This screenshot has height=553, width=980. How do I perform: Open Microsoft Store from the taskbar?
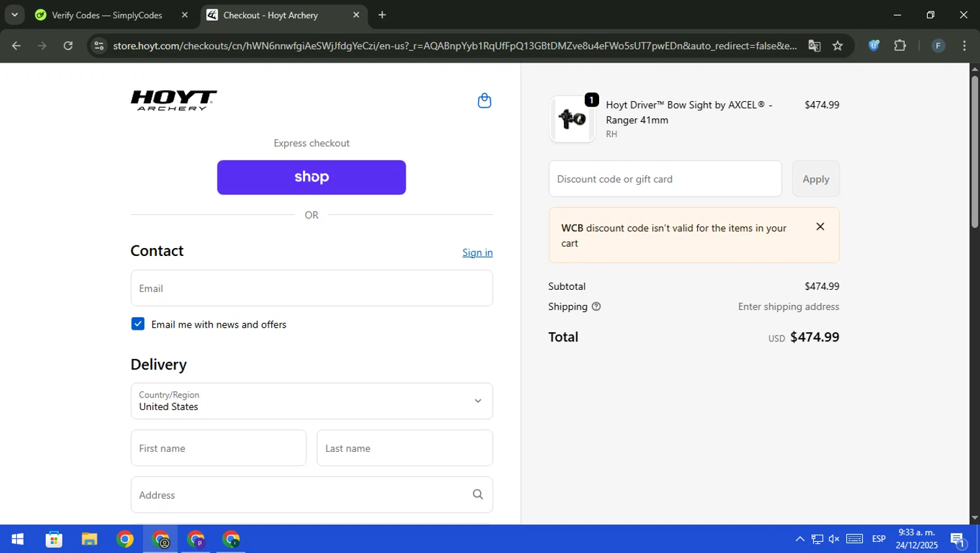pos(54,539)
